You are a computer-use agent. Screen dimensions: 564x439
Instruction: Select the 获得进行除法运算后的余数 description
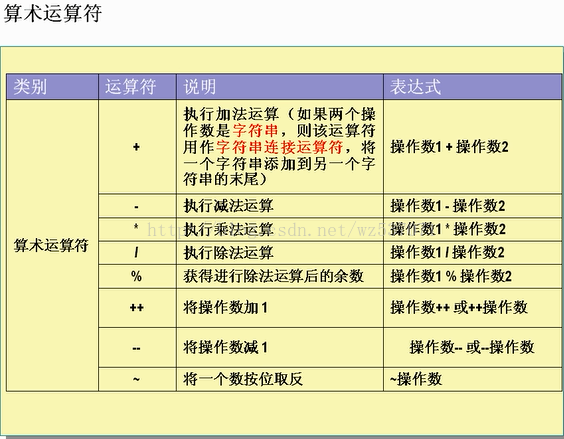274,276
